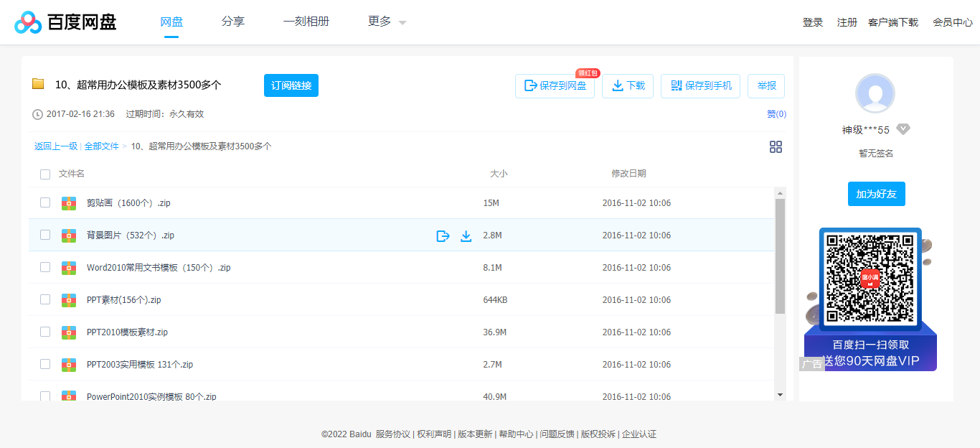This screenshot has width=980, height=448.
Task: Expand the chevron next to username 神级***55
Action: pyautogui.click(x=903, y=129)
